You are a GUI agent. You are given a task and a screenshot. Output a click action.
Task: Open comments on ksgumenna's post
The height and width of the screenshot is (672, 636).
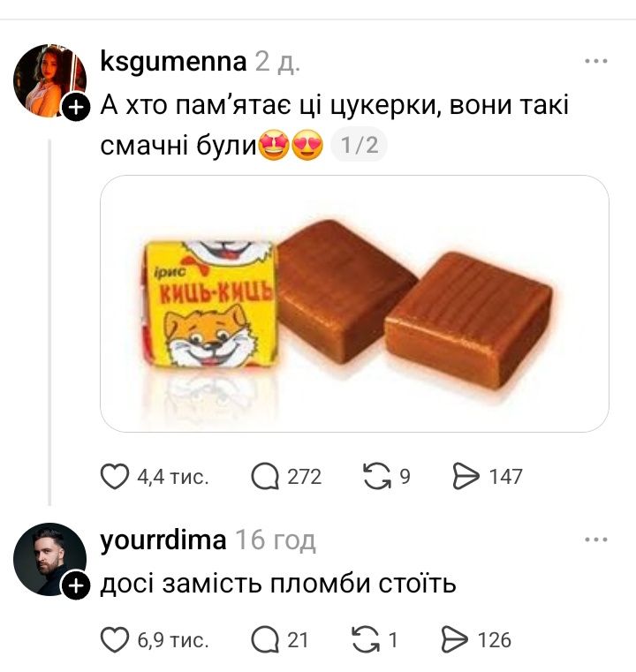pyautogui.click(x=265, y=477)
